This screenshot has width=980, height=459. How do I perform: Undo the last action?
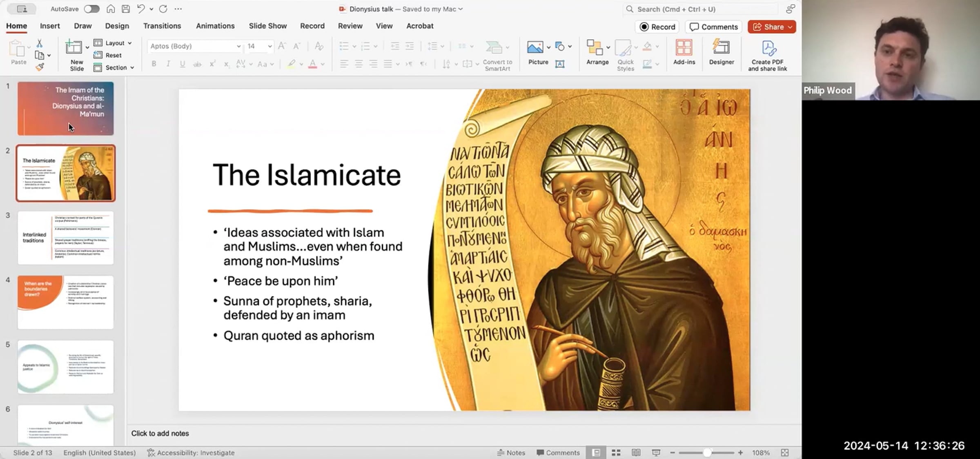(x=141, y=9)
